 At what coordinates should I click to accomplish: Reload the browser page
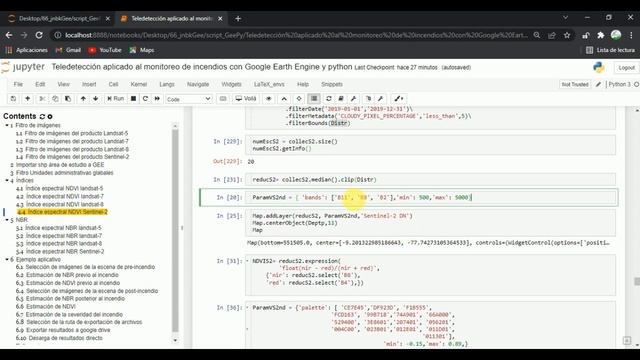click(x=39, y=36)
